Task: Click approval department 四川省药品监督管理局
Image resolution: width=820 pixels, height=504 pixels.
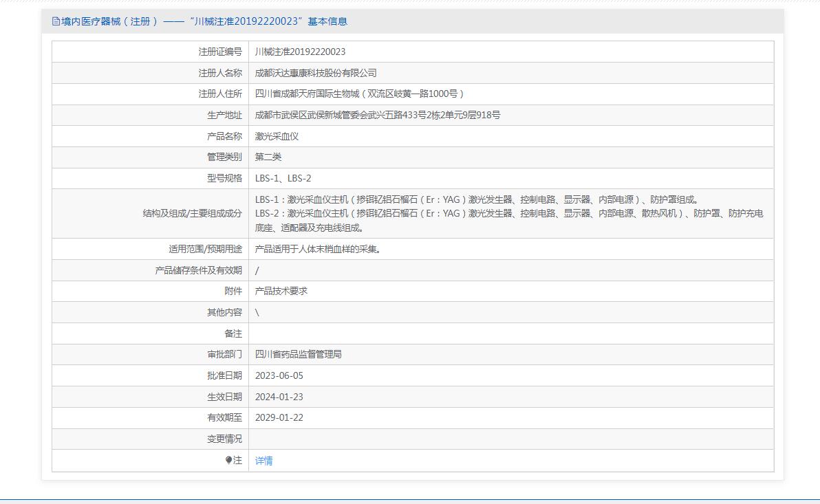Action: pos(298,354)
